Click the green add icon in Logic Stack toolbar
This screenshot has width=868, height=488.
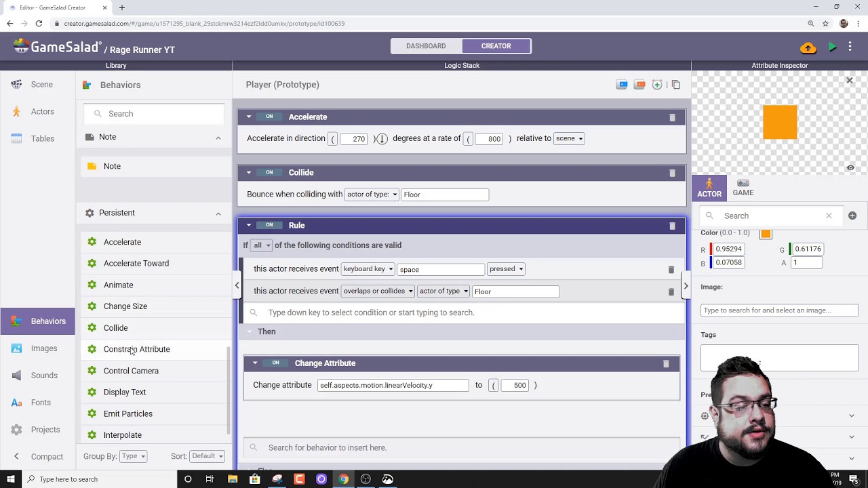pyautogui.click(x=657, y=85)
